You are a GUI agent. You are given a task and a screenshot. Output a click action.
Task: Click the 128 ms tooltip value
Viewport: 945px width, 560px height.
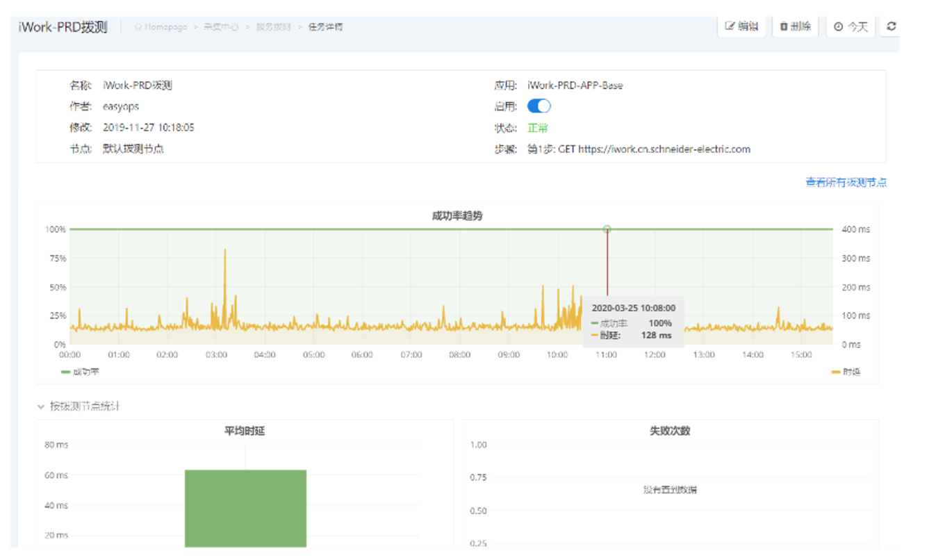point(657,335)
